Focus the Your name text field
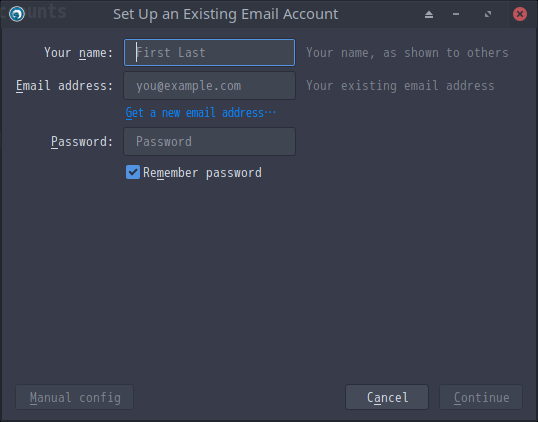Image resolution: width=538 pixels, height=422 pixels. click(x=209, y=52)
